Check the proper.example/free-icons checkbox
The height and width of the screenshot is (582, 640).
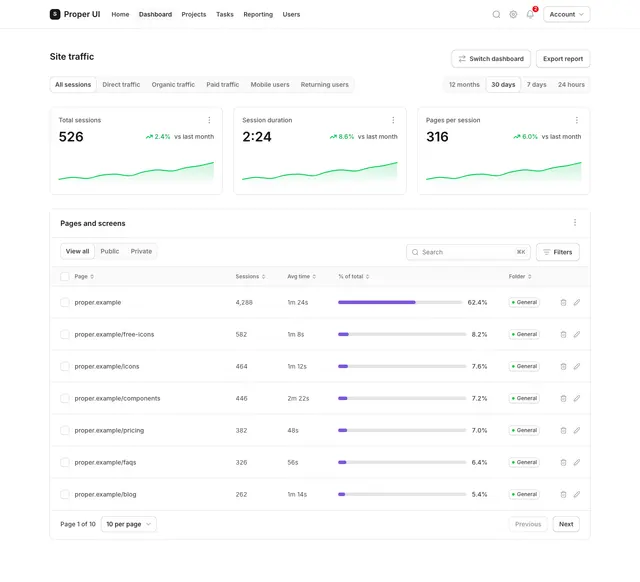[x=64, y=334]
